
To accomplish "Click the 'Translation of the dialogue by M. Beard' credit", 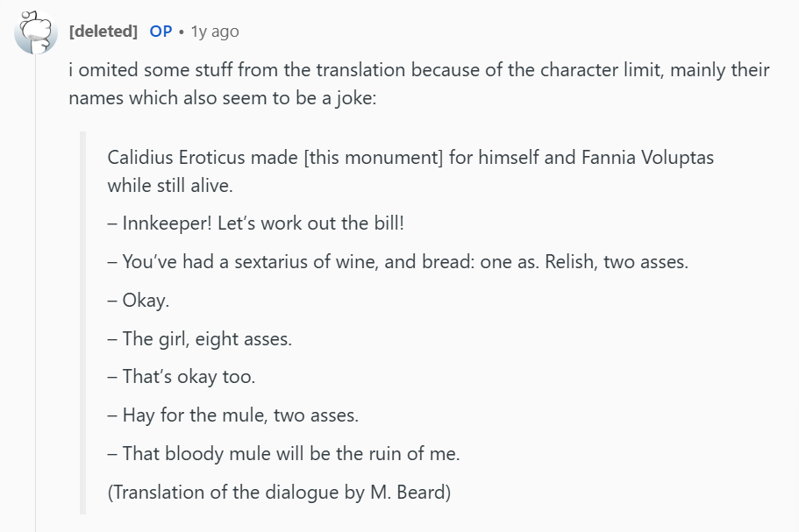I will 278,493.
